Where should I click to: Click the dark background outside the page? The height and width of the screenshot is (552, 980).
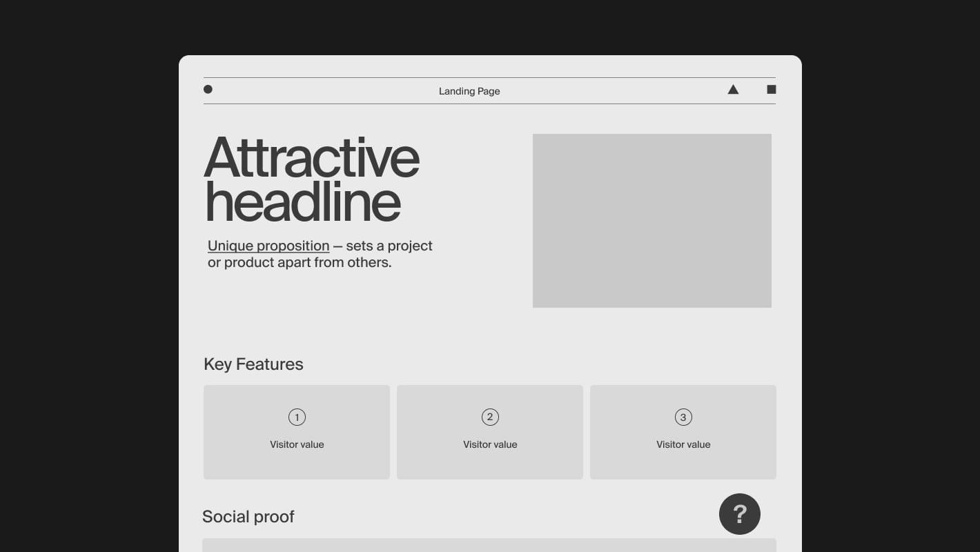83,276
